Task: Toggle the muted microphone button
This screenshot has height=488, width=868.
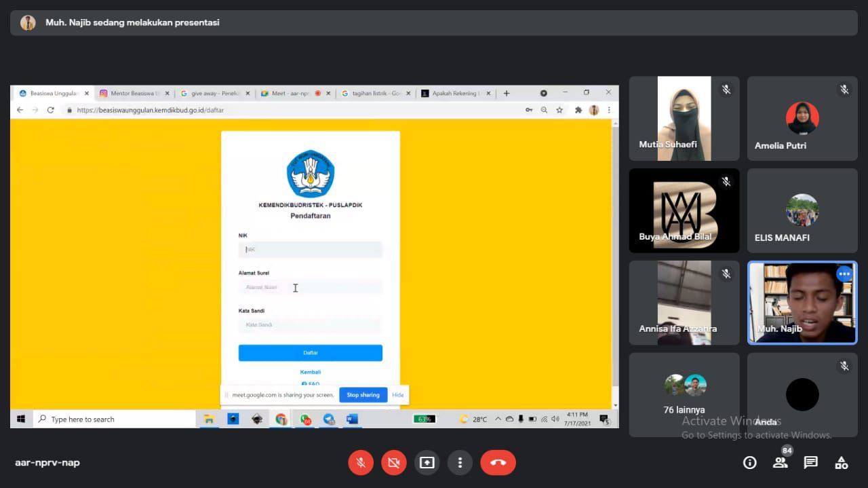Action: click(361, 463)
